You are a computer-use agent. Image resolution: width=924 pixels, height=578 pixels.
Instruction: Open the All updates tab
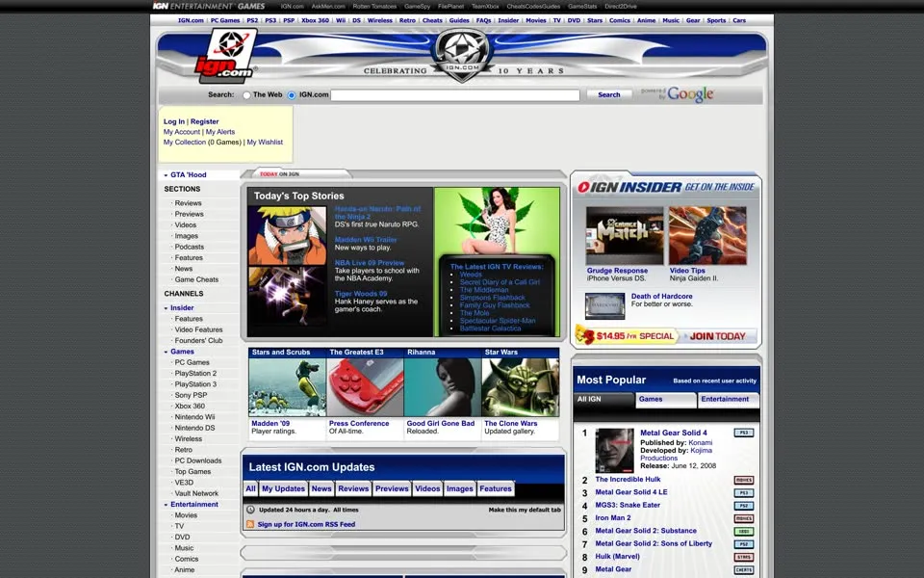coord(250,489)
